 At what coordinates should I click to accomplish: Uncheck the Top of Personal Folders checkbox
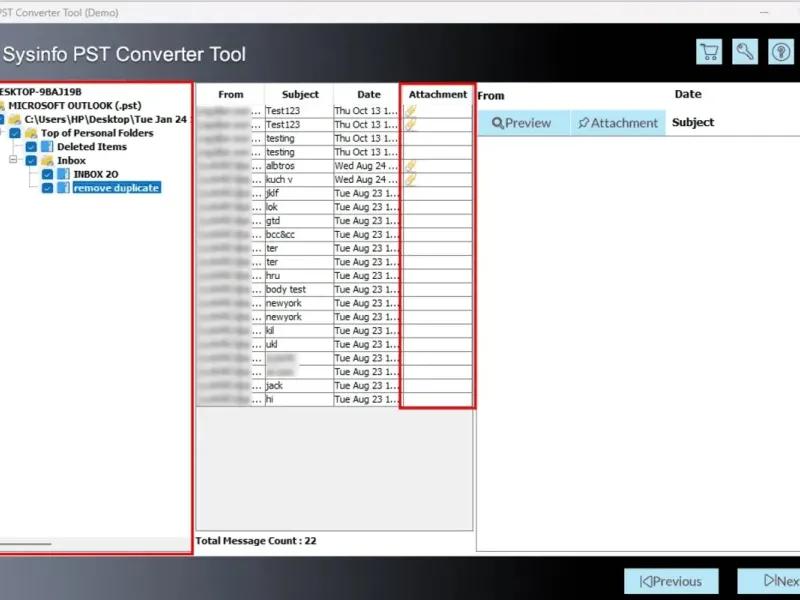coord(15,133)
